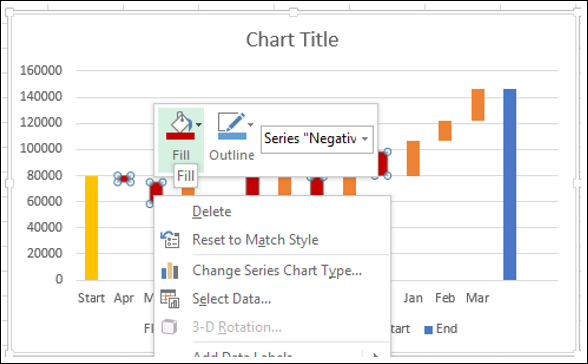Click the Fill paint bucket icon
Screen dimensions: 588x364
[180, 122]
